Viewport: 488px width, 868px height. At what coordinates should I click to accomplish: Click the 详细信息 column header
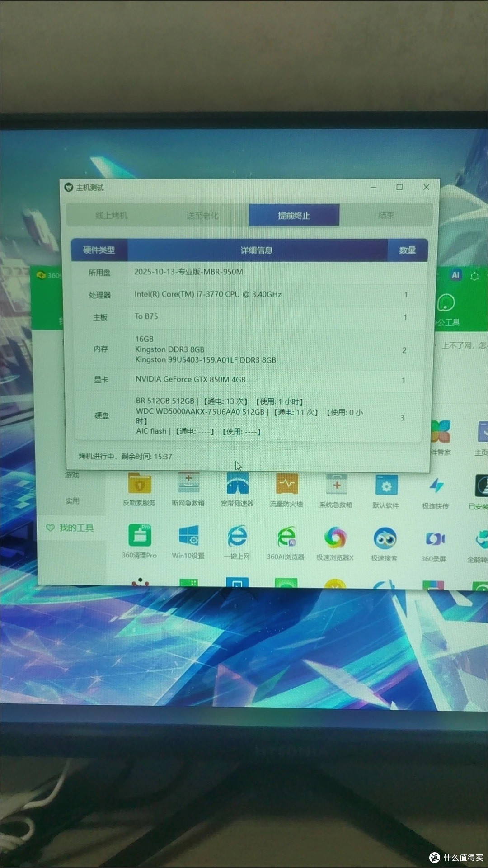[257, 250]
